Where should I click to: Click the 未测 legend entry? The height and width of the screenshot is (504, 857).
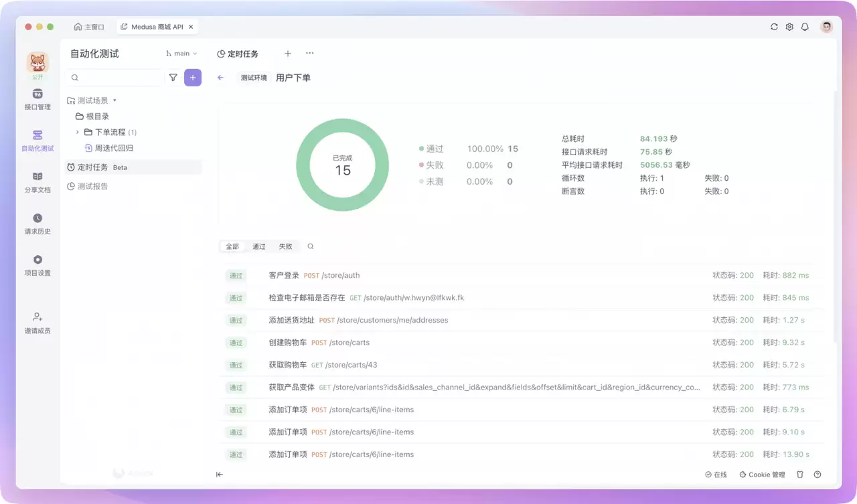pyautogui.click(x=431, y=181)
